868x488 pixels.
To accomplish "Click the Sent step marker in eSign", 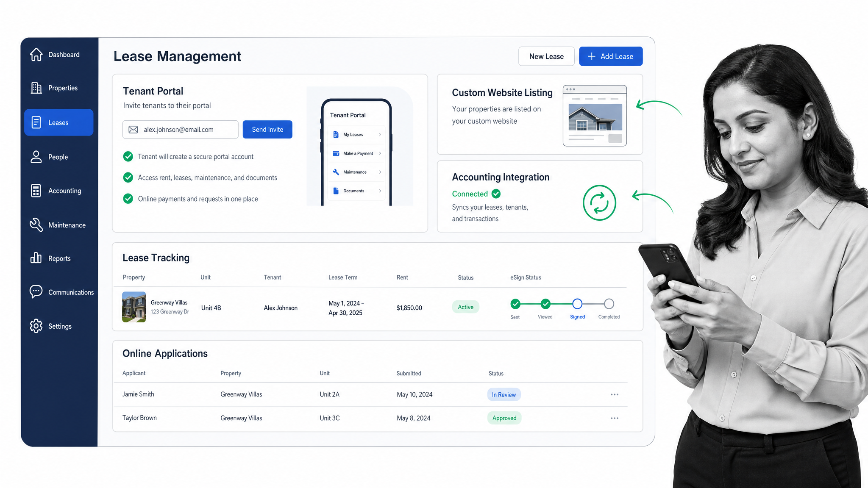I will coord(515,304).
